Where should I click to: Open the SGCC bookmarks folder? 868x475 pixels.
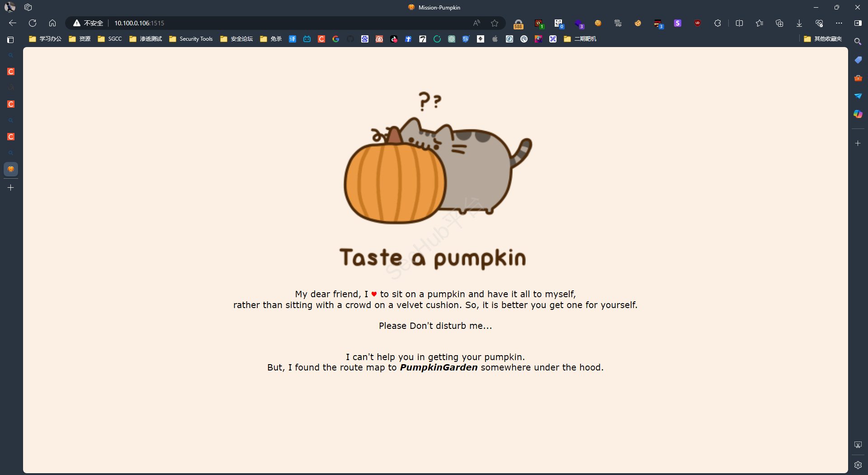[x=110, y=39]
